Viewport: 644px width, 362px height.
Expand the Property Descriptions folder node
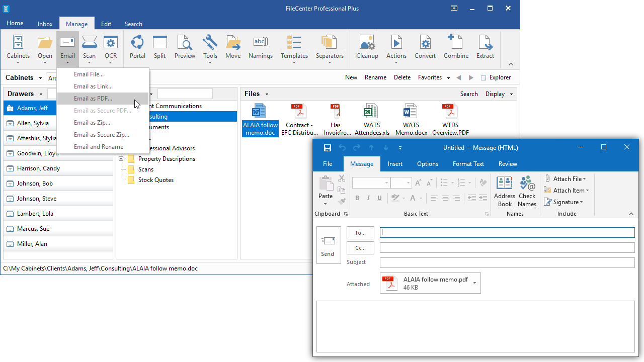(121, 159)
